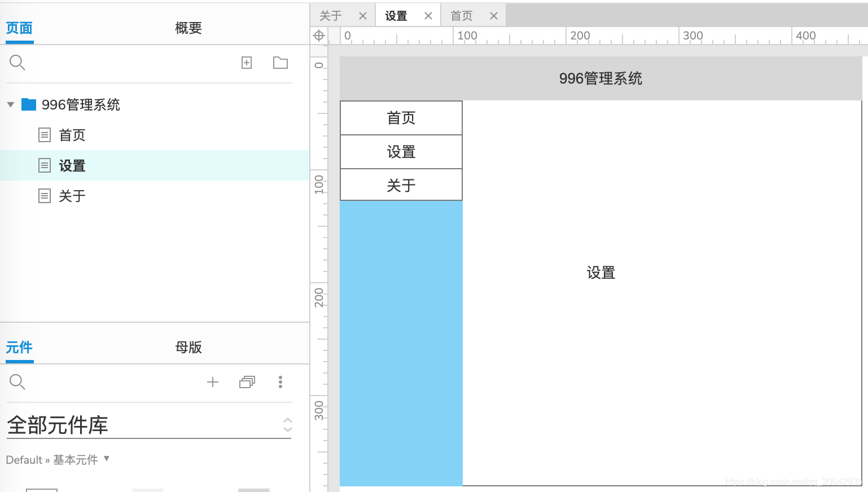Create a new folder in the pages panel
This screenshot has width=868, height=492.
point(280,63)
